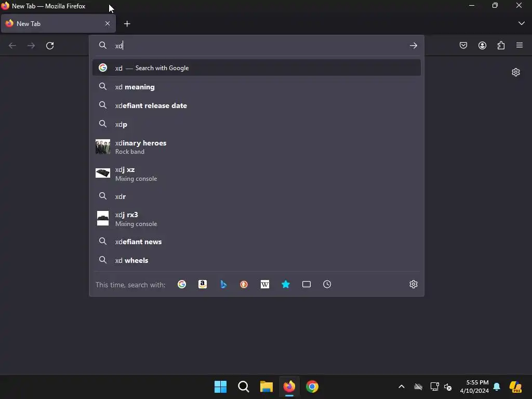
Task: Select 'xdr' suggestion
Action: (x=257, y=196)
